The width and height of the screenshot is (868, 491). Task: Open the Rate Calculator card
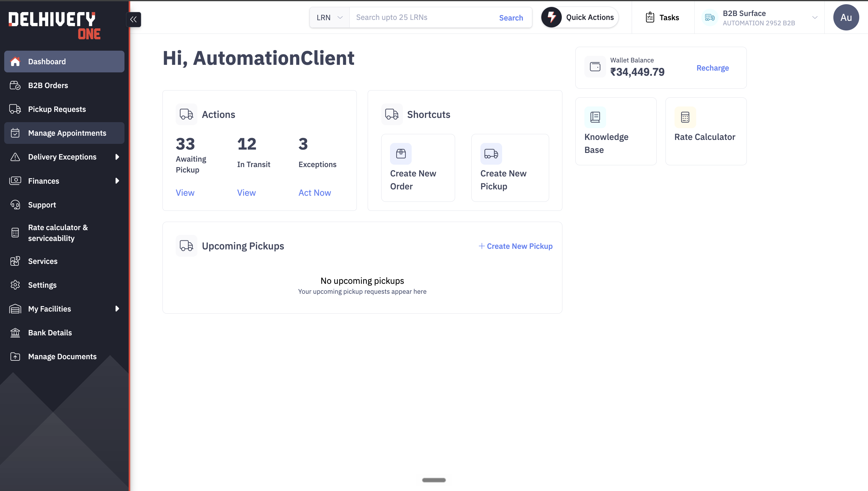pos(706,131)
